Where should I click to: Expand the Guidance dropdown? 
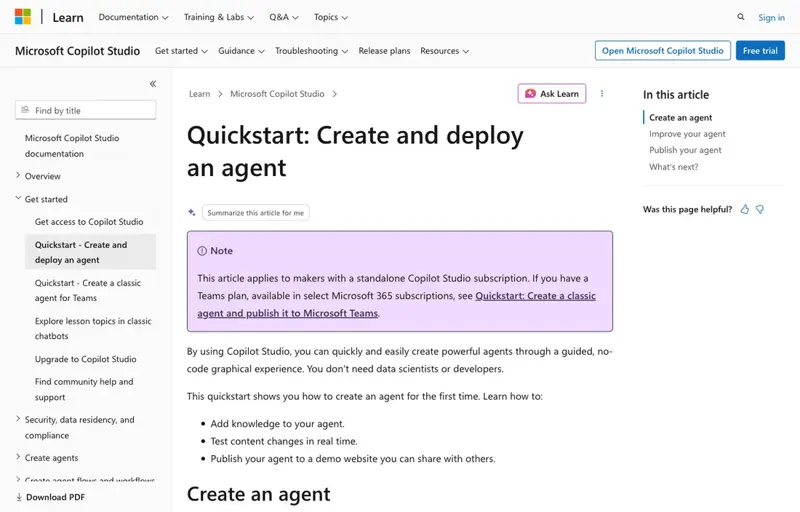(x=241, y=51)
